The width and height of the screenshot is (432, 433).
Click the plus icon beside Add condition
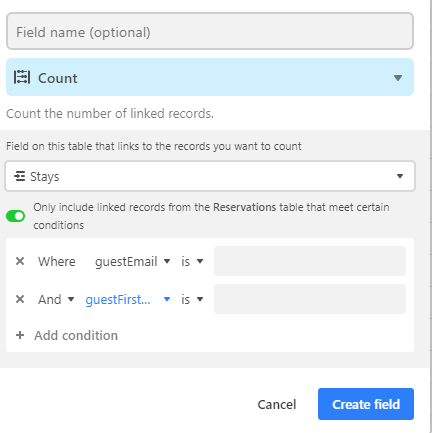coord(20,335)
